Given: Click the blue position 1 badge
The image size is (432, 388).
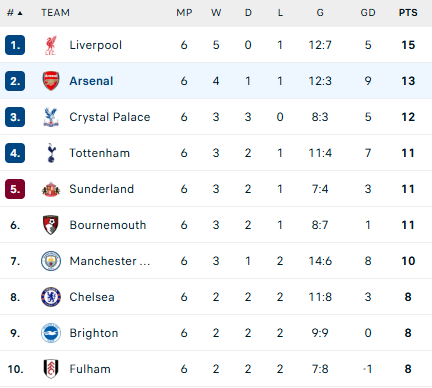Looking at the screenshot, I should (15, 45).
